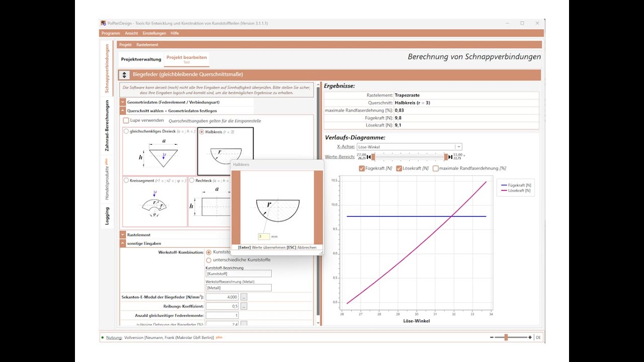
Task: Click the zoom-out minus icon in status bar
Action: pos(492,337)
